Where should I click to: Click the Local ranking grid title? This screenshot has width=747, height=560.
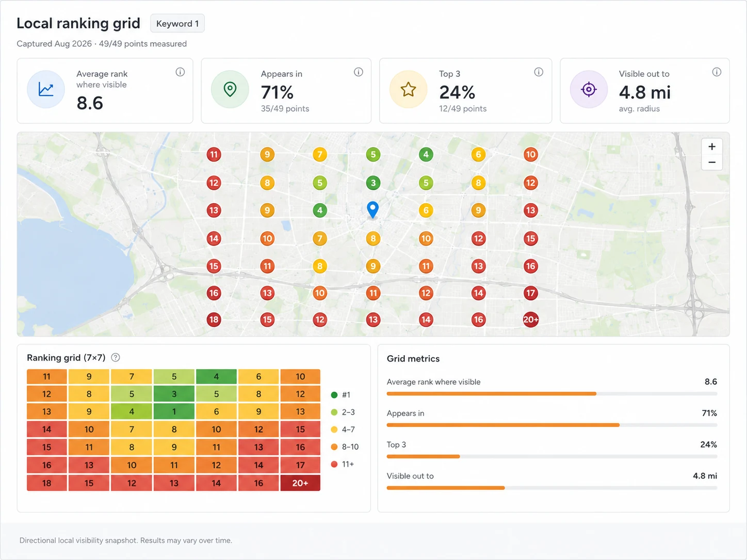click(x=78, y=23)
